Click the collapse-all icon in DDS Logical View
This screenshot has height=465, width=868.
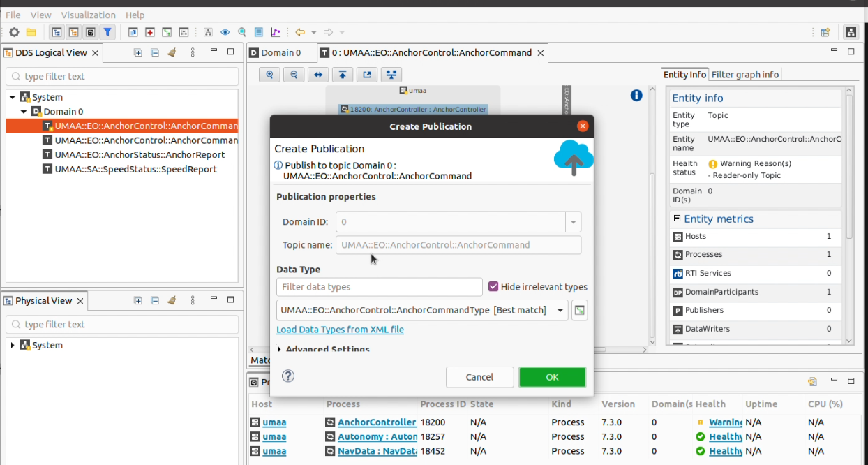coord(155,52)
